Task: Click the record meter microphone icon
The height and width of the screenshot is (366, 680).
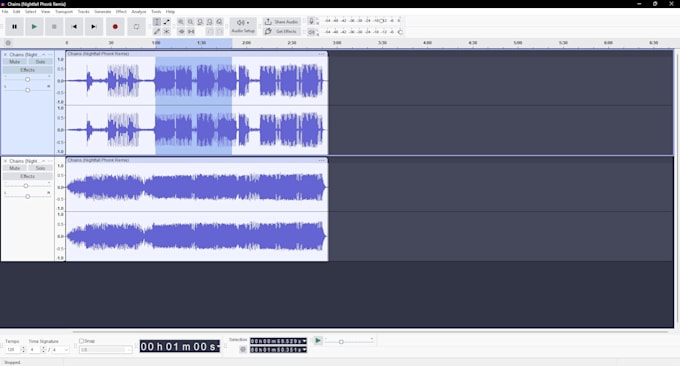Action: [x=311, y=21]
